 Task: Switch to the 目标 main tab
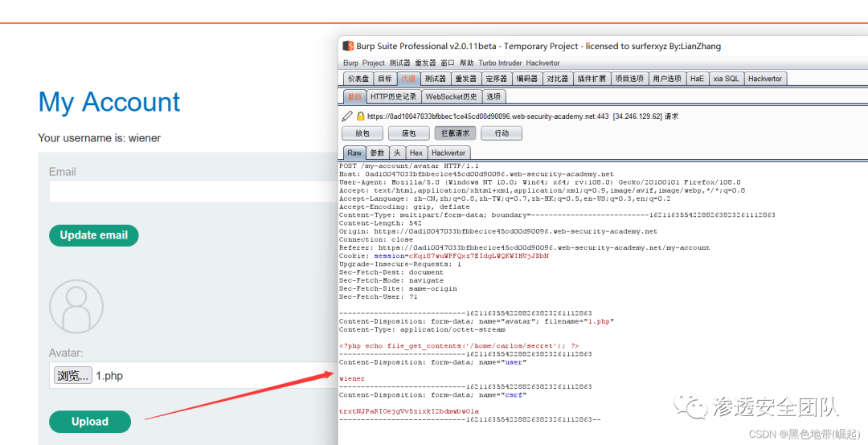click(x=385, y=79)
